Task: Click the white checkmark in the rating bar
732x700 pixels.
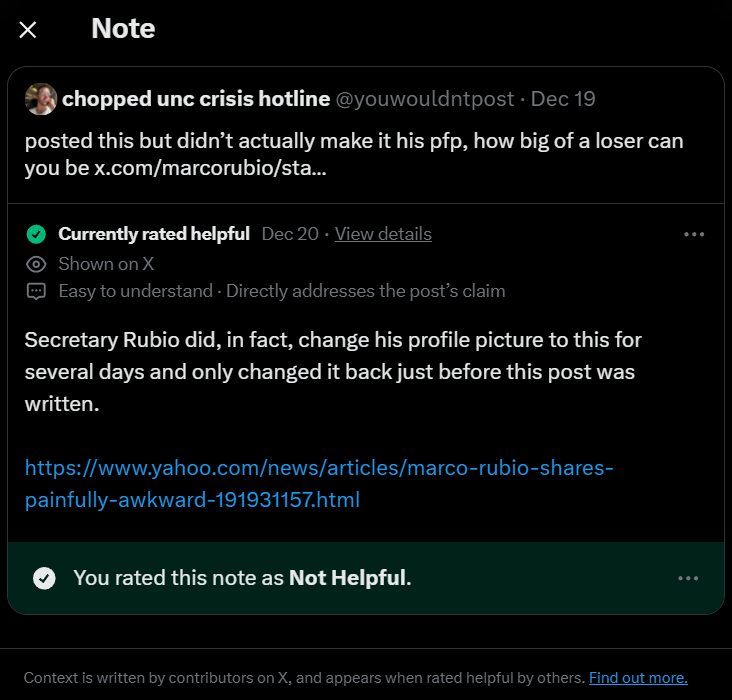Action: click(44, 578)
